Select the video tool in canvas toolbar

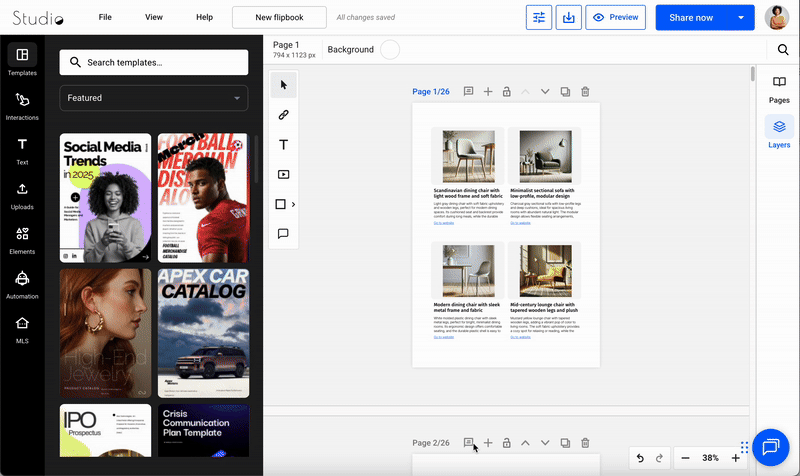pos(284,174)
